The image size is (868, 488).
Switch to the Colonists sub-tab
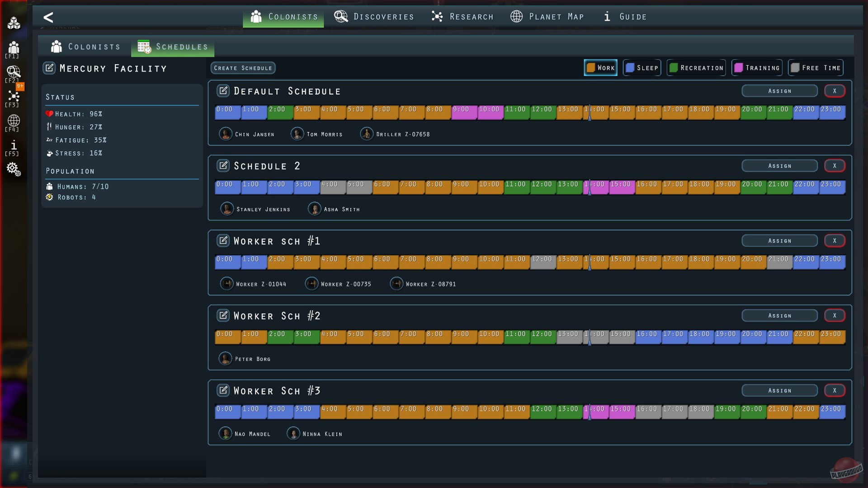pos(86,47)
